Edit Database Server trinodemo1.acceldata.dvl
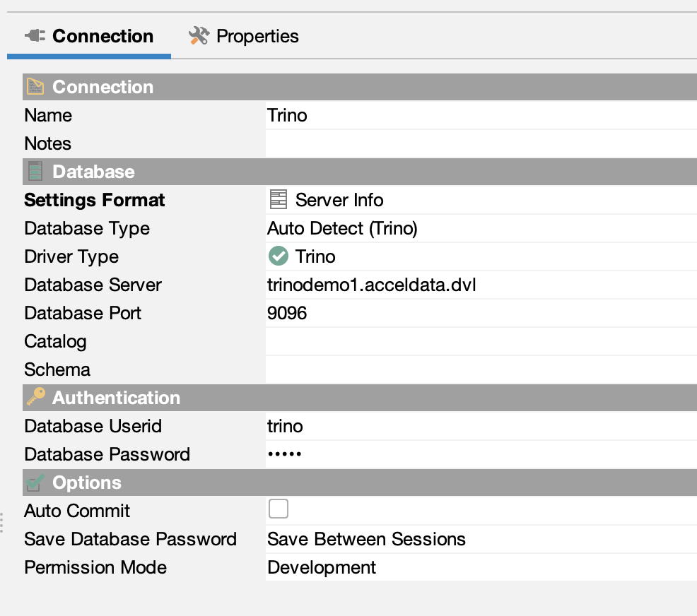Image resolution: width=697 pixels, height=616 pixels. pyautogui.click(x=481, y=285)
